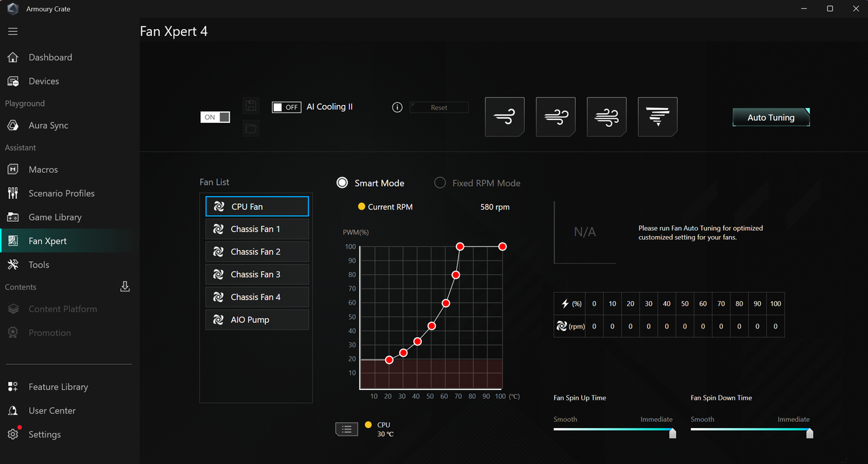868x464 pixels.
Task: Select Fixed RPM Mode radio button
Action: point(440,182)
